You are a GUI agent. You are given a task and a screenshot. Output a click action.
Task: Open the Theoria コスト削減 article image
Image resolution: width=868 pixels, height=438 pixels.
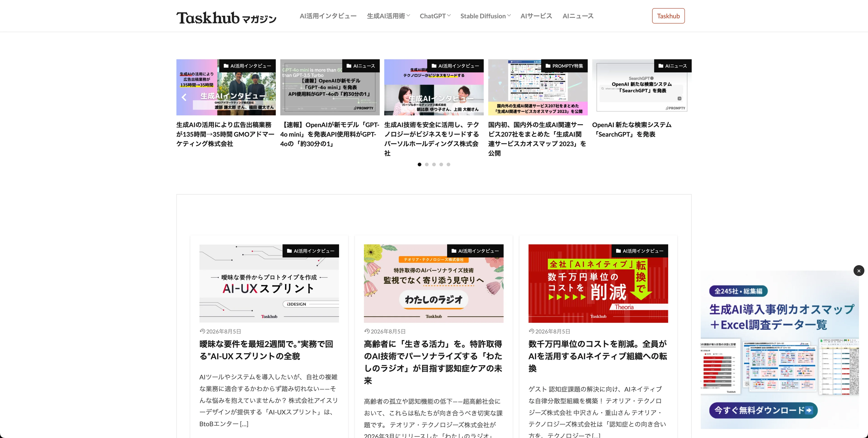tap(598, 283)
